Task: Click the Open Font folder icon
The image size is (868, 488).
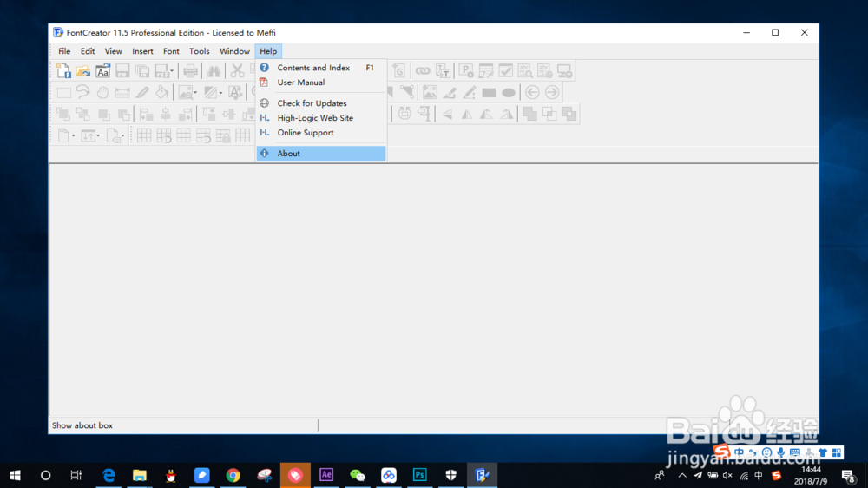Action: 83,71
